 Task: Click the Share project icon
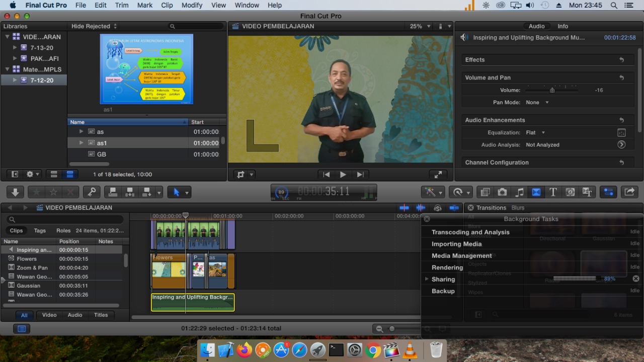click(x=629, y=192)
